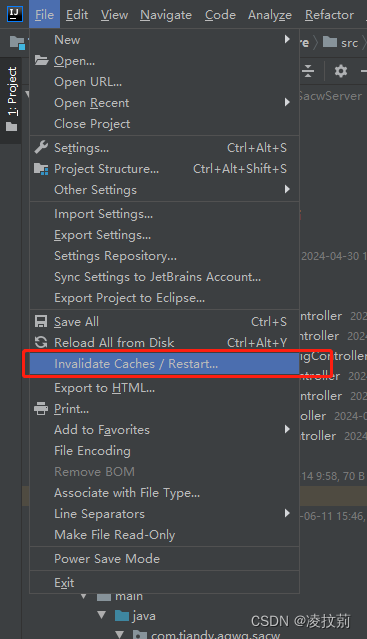Click the Save All floppy disk icon
This screenshot has width=367, height=639.
(x=41, y=322)
